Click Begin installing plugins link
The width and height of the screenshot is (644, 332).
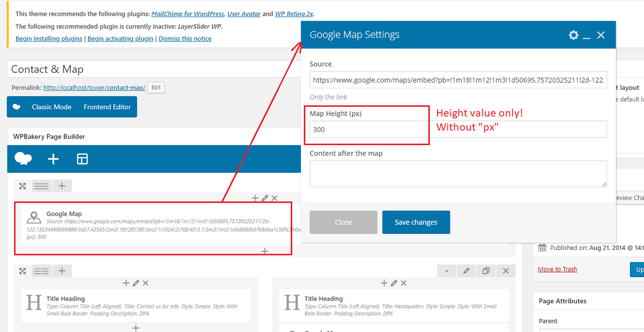(49, 39)
